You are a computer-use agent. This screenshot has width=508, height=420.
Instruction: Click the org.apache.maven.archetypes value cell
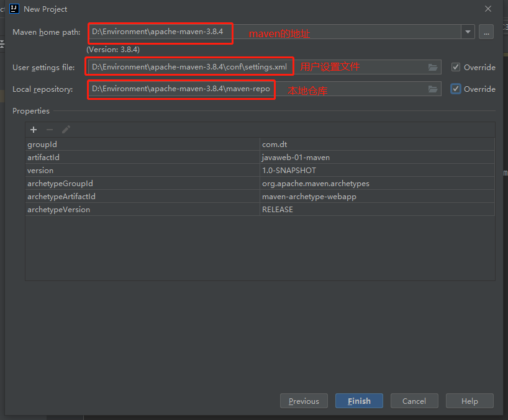coord(377,184)
